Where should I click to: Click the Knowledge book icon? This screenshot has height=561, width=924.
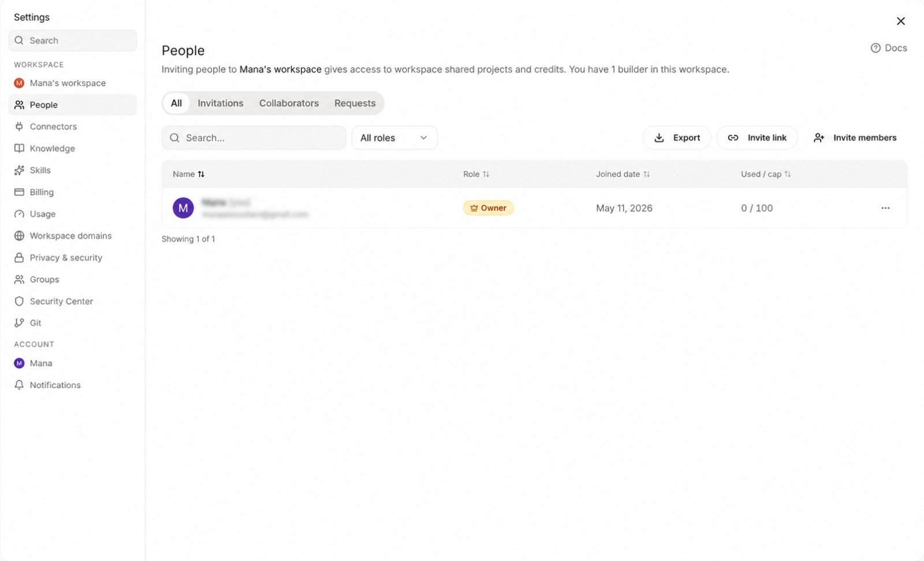(x=19, y=148)
